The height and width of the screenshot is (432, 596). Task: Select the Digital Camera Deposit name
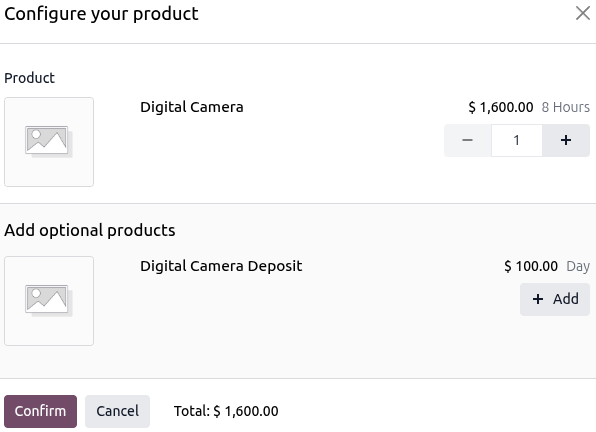point(221,266)
